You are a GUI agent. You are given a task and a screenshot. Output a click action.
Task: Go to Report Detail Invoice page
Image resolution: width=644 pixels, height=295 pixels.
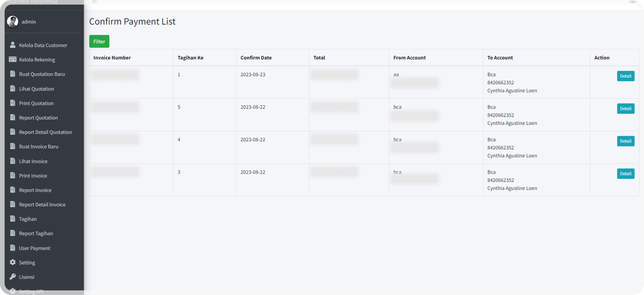point(42,204)
